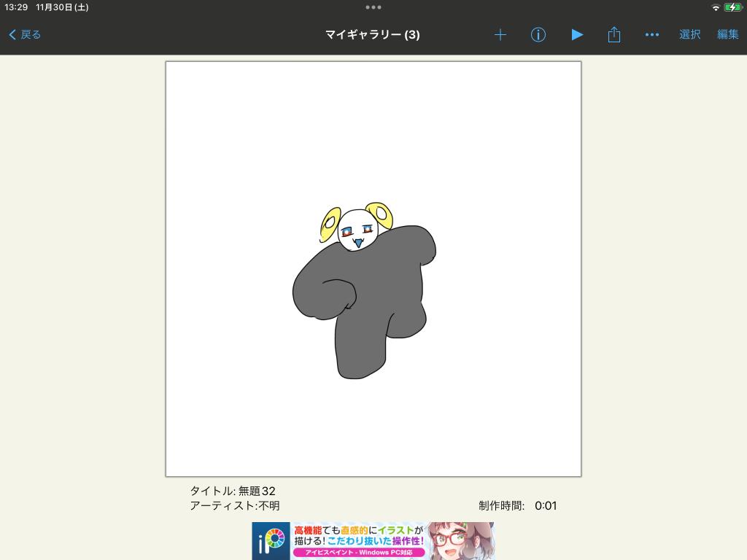The height and width of the screenshot is (560, 747).
Task: Open the artwork canvas preview
Action: [373, 269]
